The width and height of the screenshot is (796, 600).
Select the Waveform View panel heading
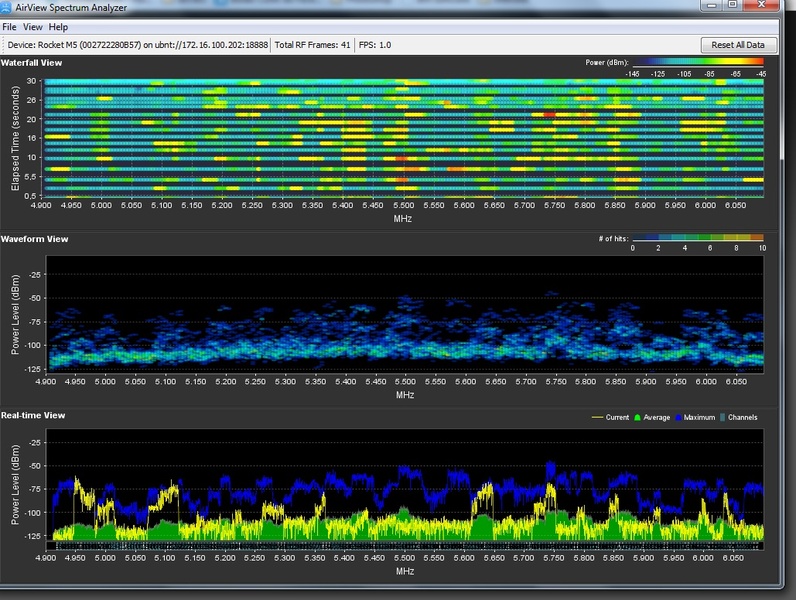[34, 239]
